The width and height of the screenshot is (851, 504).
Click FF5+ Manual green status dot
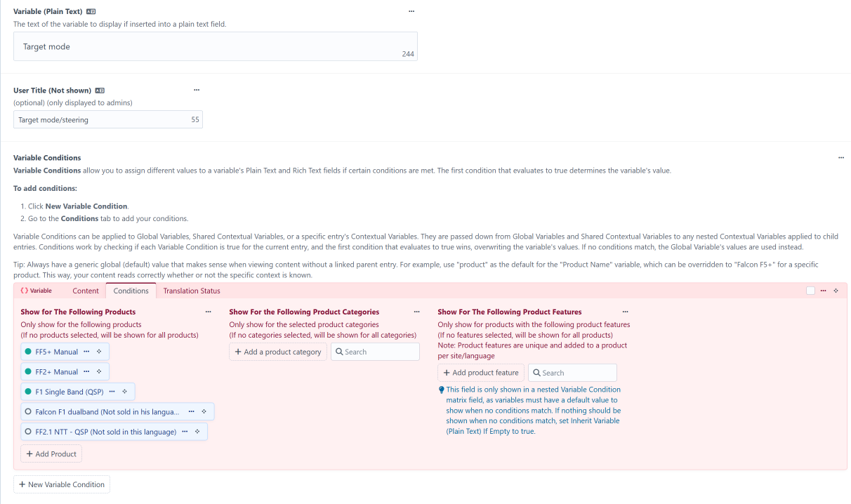coord(28,352)
